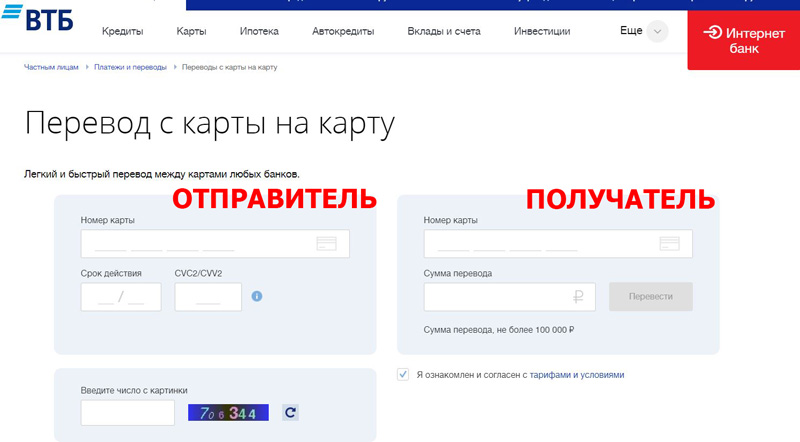This screenshot has height=442, width=800.
Task: Click the heading Перевод с карты на карту
Action: (210, 124)
